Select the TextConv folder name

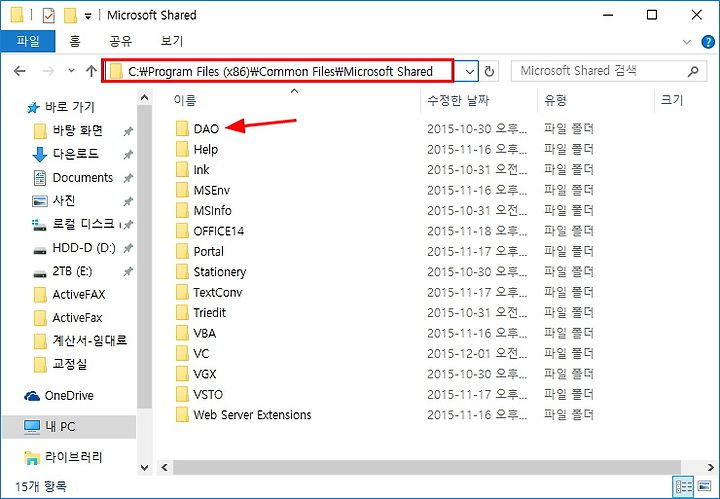tap(218, 292)
